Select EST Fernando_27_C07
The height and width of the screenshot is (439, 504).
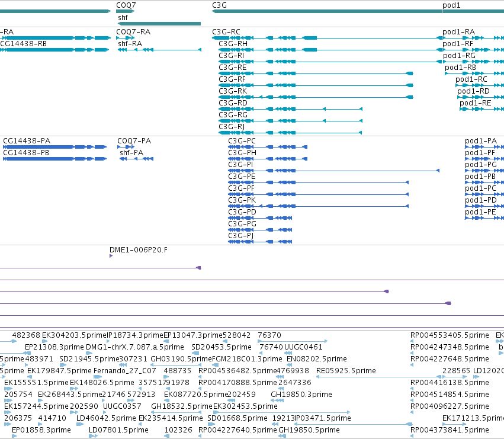125,371
